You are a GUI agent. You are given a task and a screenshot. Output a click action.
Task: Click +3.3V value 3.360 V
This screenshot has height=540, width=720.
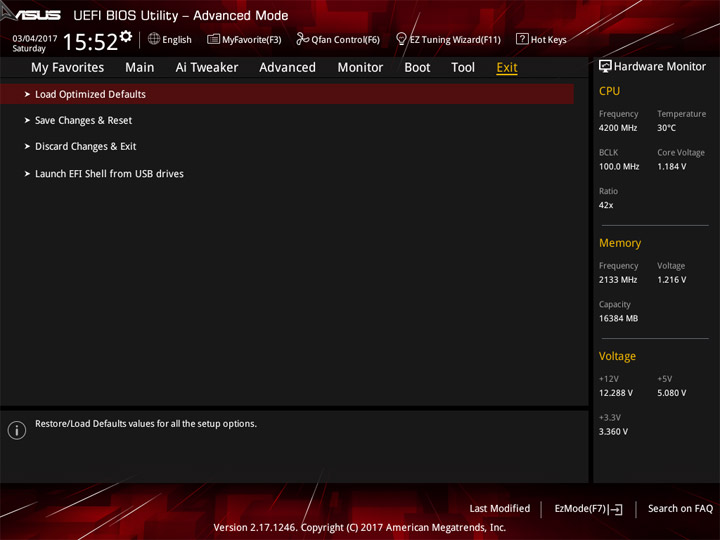click(613, 432)
